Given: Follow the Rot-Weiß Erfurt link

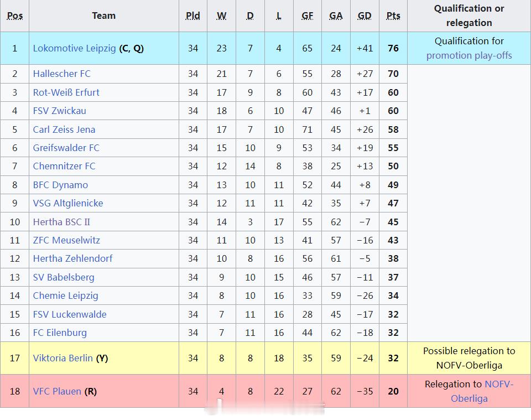Looking at the screenshot, I should pyautogui.click(x=66, y=92).
